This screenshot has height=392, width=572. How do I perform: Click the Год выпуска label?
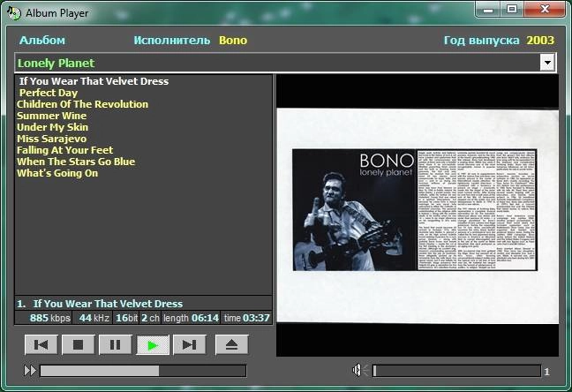pos(482,40)
